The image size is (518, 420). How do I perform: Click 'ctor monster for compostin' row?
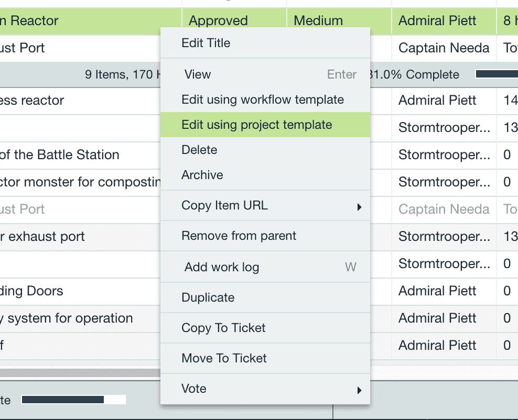(x=80, y=182)
